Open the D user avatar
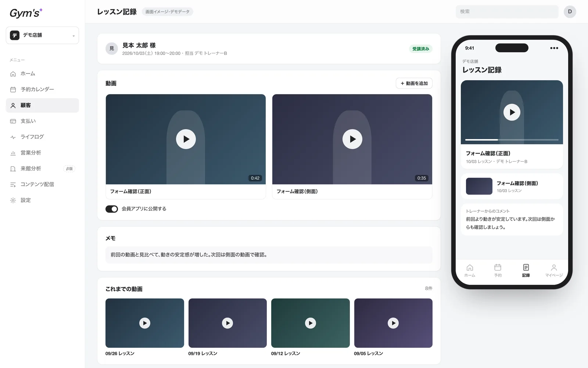 click(x=570, y=11)
